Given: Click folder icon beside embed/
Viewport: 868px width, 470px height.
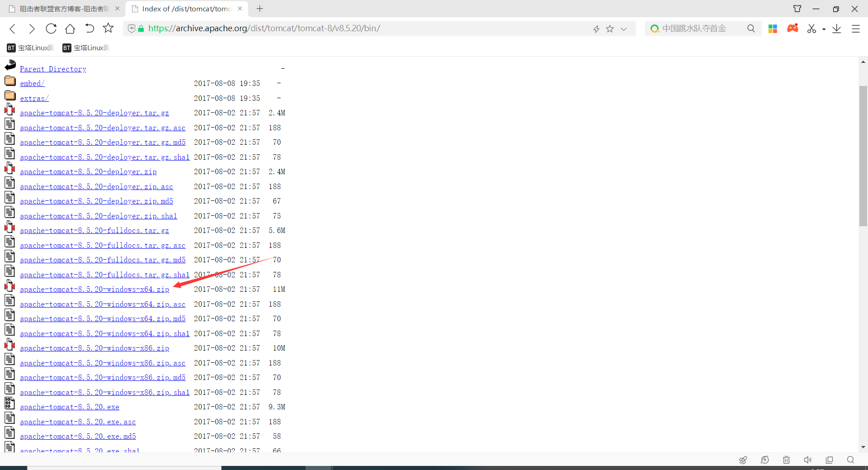Looking at the screenshot, I should [10, 81].
